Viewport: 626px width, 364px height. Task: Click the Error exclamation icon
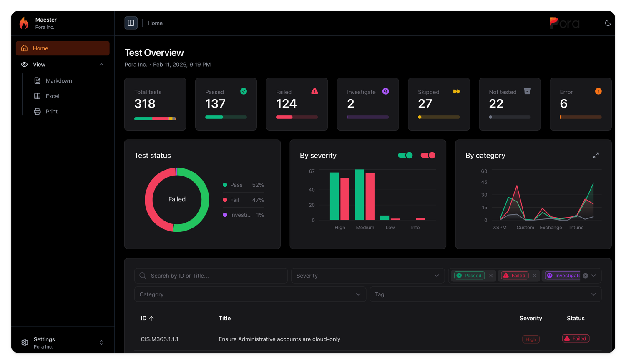(598, 91)
